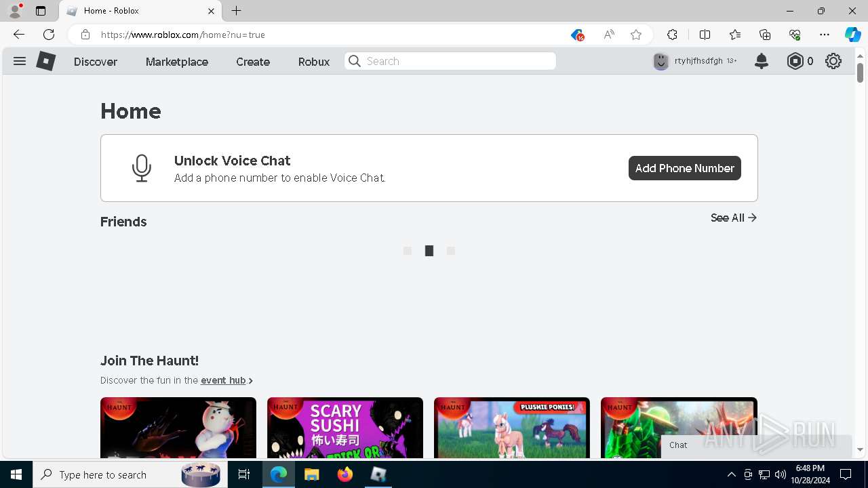The width and height of the screenshot is (868, 488).
Task: Click the Unlock Voice Chat heading
Action: (x=232, y=161)
